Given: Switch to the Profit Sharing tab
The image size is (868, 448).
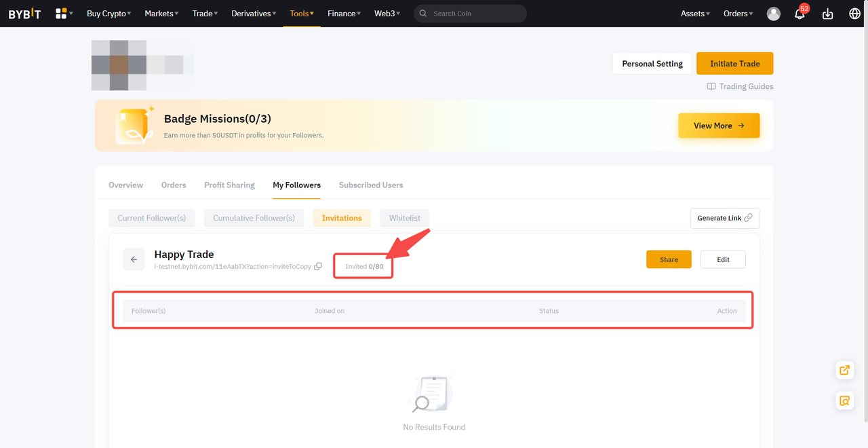Looking at the screenshot, I should pos(229,185).
